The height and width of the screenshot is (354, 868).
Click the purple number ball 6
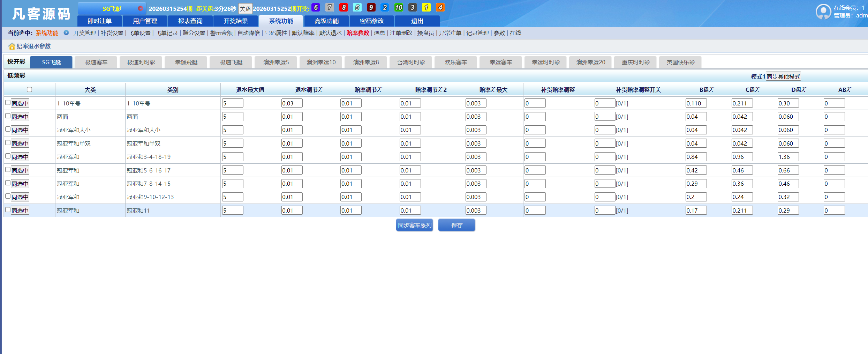pyautogui.click(x=316, y=7)
